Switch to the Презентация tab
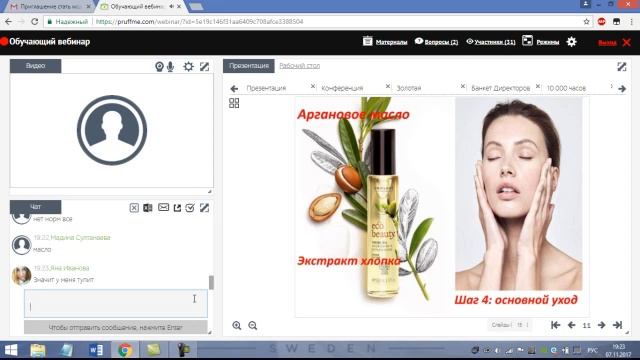Screen dimensions: 640x360 249,66
